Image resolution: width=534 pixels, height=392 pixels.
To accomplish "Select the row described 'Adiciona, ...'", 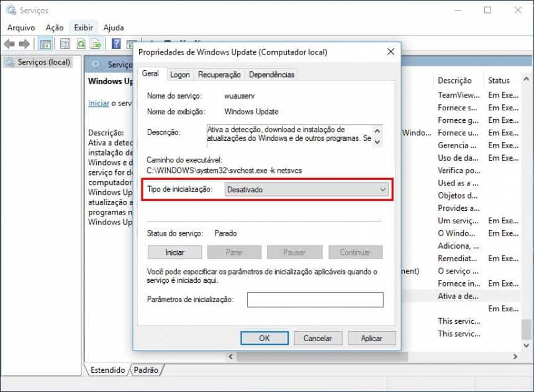I will pyautogui.click(x=458, y=246).
